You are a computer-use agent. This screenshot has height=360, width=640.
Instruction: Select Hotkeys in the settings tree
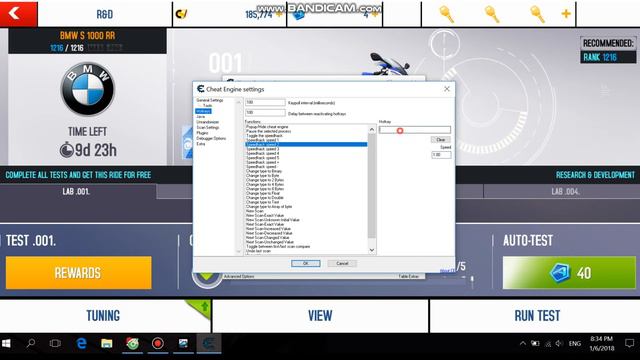[x=203, y=111]
